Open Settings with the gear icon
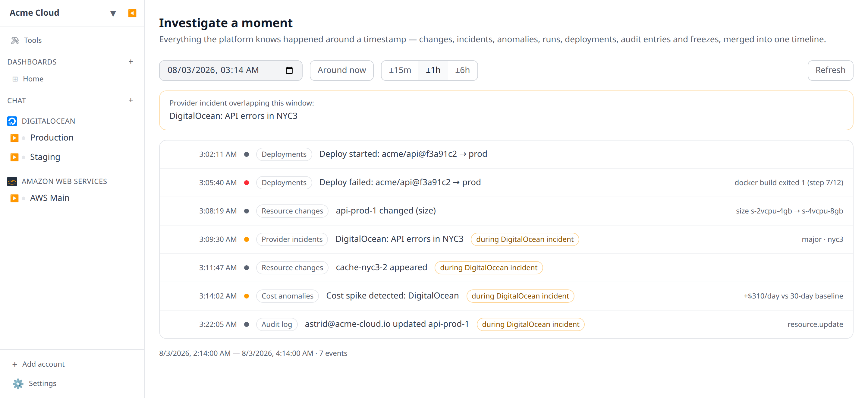 18,384
